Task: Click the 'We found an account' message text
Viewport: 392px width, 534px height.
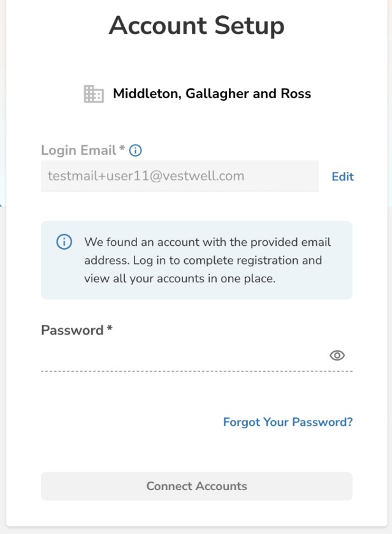Action: [207, 243]
